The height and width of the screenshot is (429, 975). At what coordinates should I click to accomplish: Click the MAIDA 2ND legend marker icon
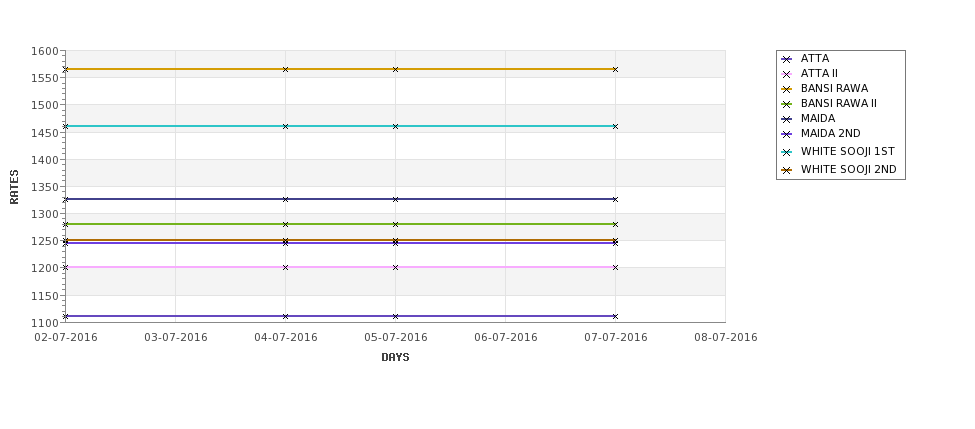[x=787, y=134]
